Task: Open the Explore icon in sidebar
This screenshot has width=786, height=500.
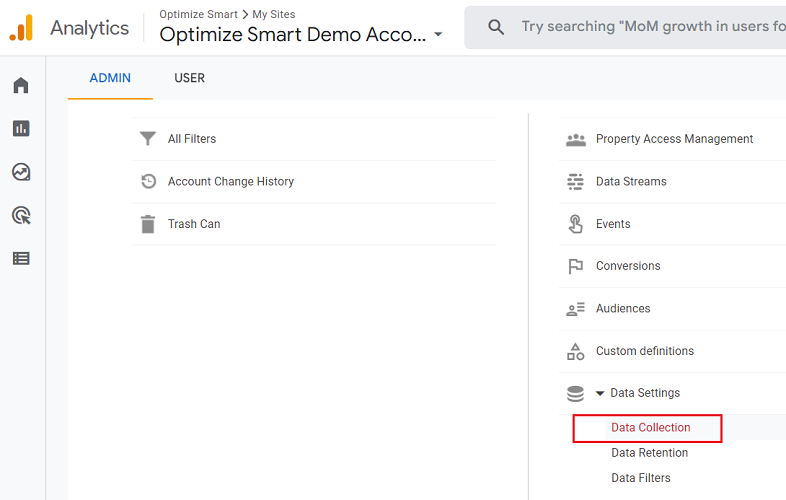Action: (x=21, y=172)
